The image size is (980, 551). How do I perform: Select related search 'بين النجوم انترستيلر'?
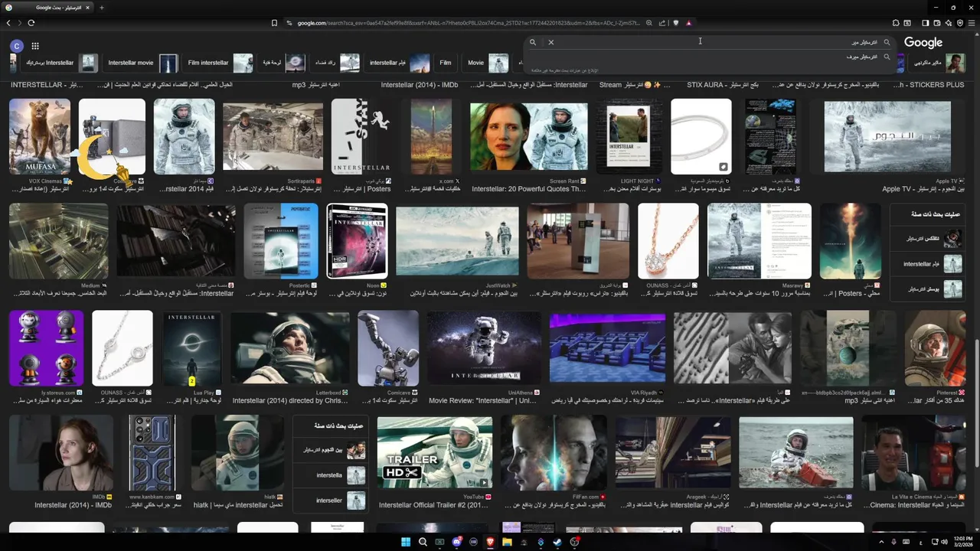[330, 450]
